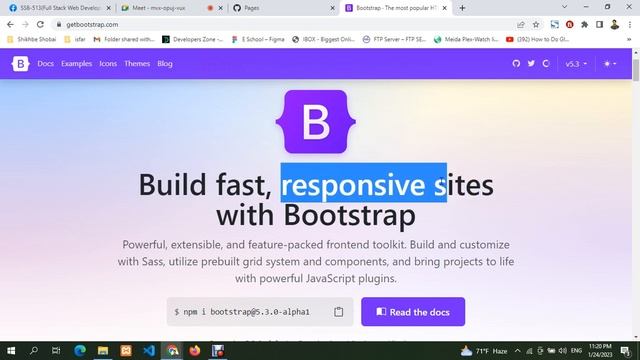The width and height of the screenshot is (640, 360).
Task: Close the GitHub Pages tab
Action: tap(332, 8)
